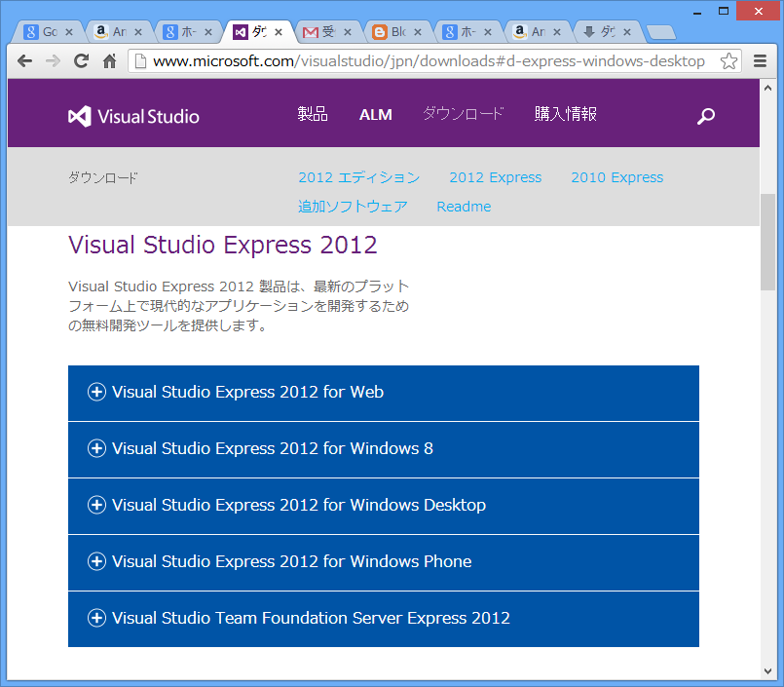
Task: Close the Gmail tab
Action: pyautogui.click(x=348, y=32)
